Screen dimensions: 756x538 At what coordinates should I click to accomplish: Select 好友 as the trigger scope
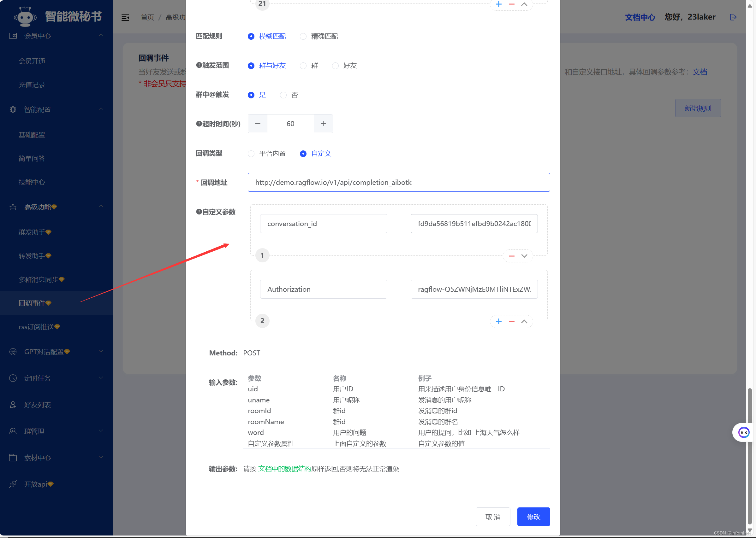[x=335, y=66]
